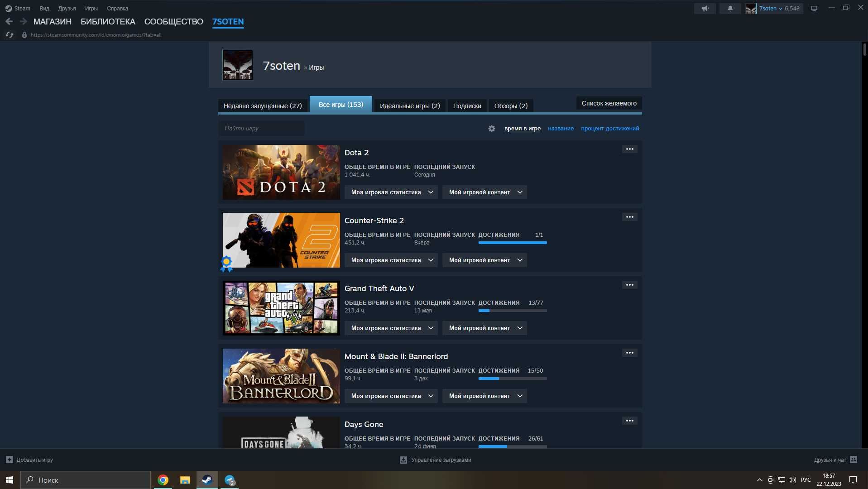Expand Counter-Strike 2 'Моя игровая статистика' dropdown

[391, 260]
